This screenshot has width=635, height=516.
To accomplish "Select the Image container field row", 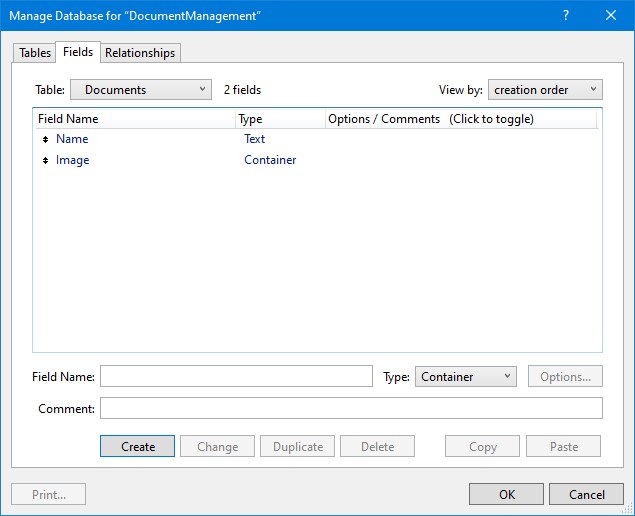I will (x=73, y=160).
